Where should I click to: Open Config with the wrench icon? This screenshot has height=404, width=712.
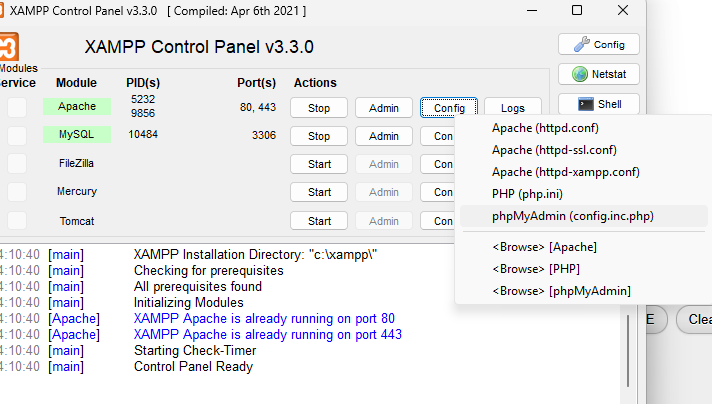coord(598,44)
